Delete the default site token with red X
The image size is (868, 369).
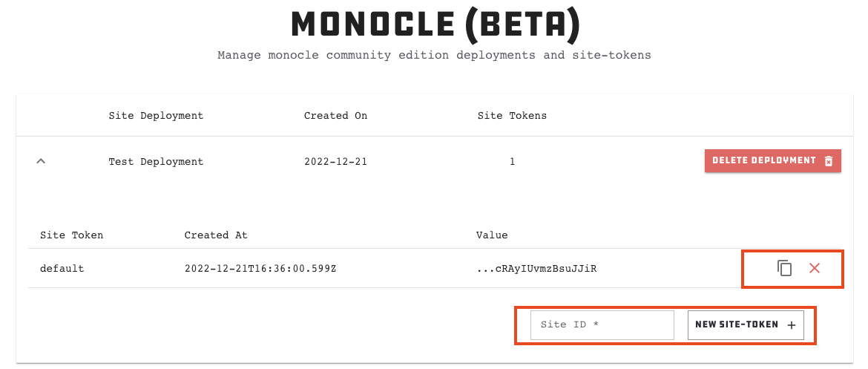[815, 268]
